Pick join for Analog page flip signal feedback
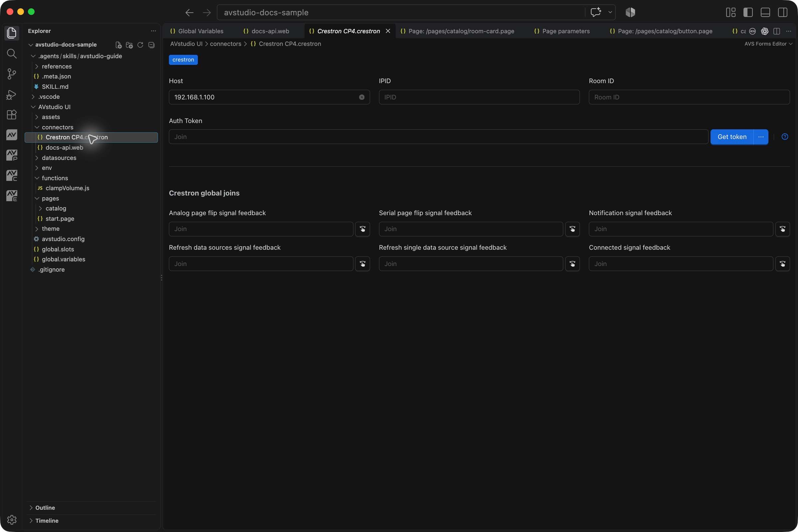 click(362, 229)
